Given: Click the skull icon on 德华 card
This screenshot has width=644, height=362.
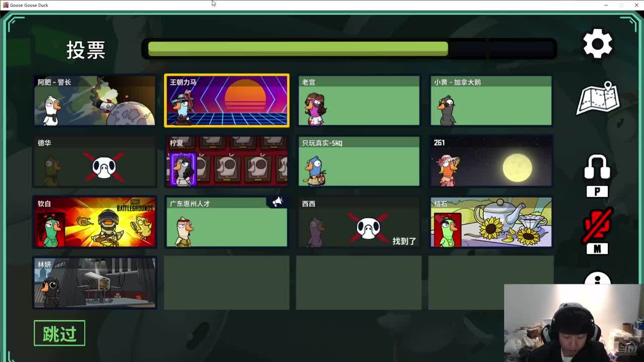Looking at the screenshot, I should pos(104,167).
